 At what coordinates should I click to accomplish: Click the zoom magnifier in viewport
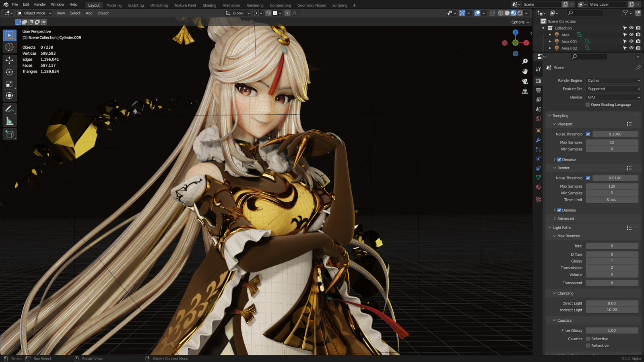tap(525, 61)
